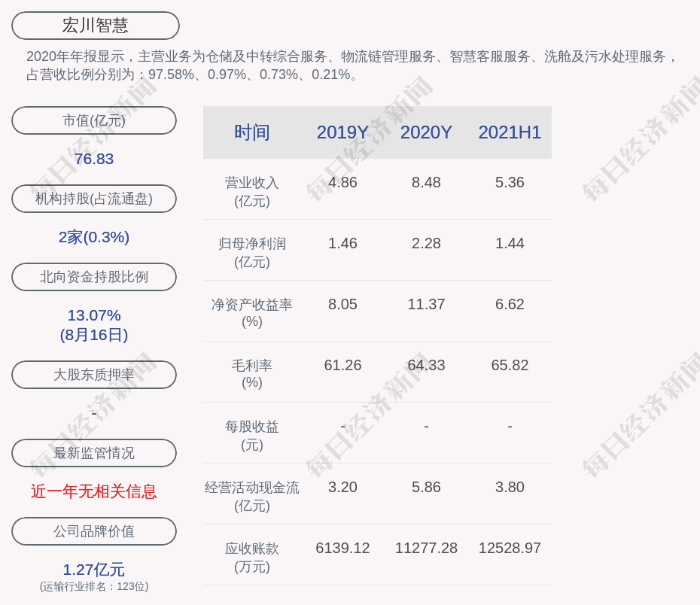Click the 运输行业排名：123位 note
Screen dimensions: 700x605
click(x=94, y=586)
